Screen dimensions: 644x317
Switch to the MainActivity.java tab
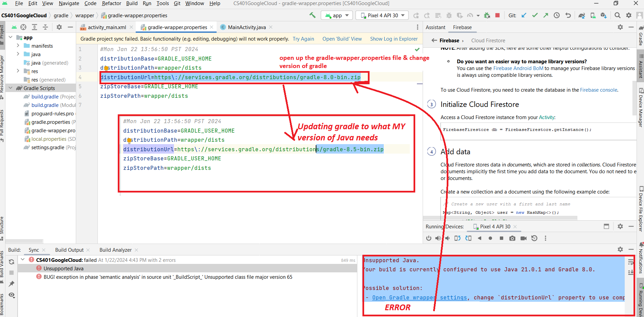pyautogui.click(x=246, y=27)
